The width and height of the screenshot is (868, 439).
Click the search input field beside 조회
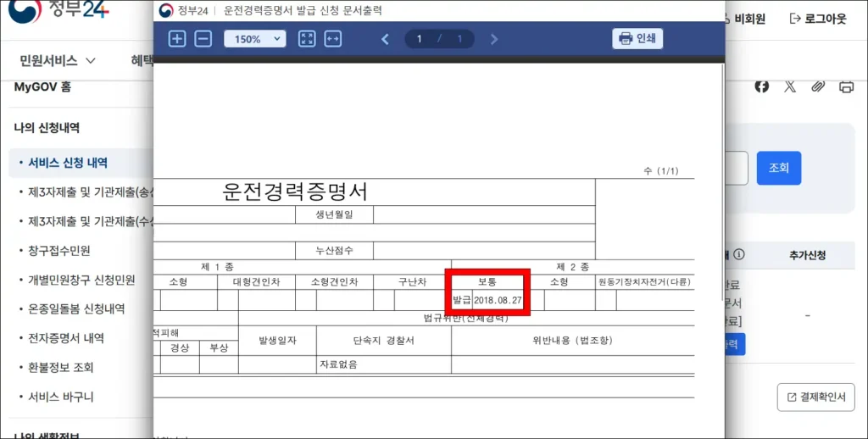[737, 168]
